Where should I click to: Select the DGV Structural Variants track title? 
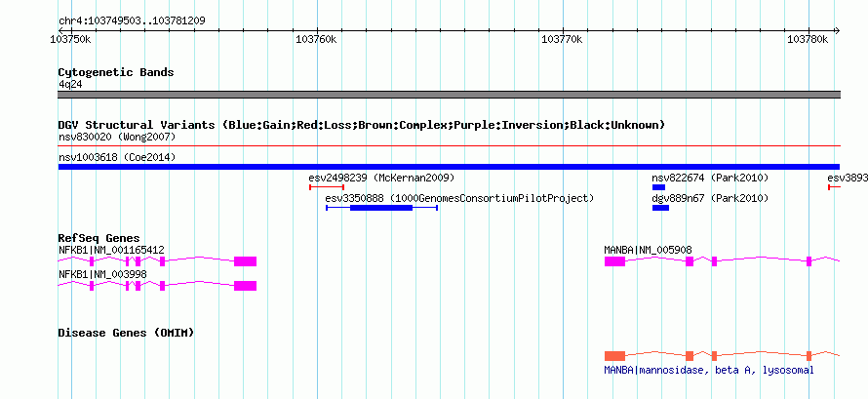tap(362, 125)
